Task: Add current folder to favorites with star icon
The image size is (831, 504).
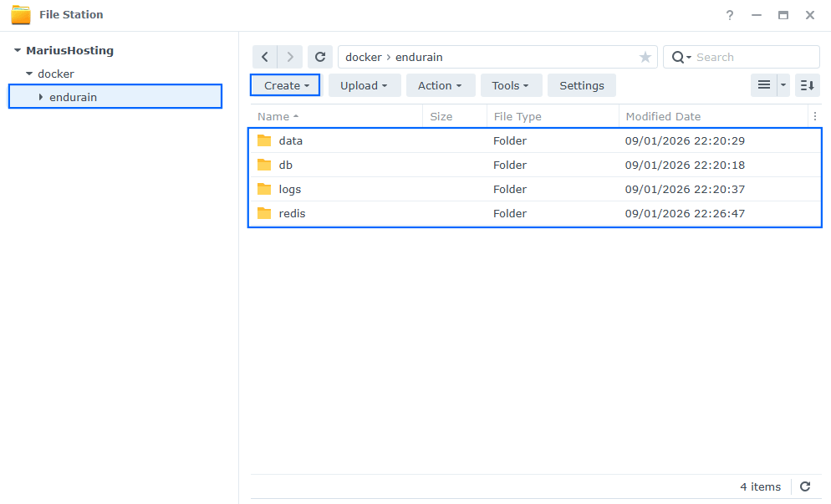Action: coord(645,57)
